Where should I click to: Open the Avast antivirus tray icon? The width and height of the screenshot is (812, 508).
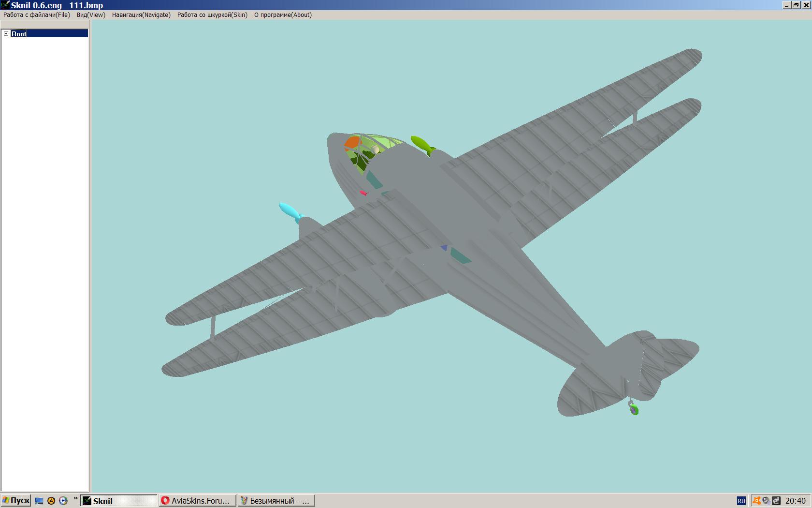[757, 501]
